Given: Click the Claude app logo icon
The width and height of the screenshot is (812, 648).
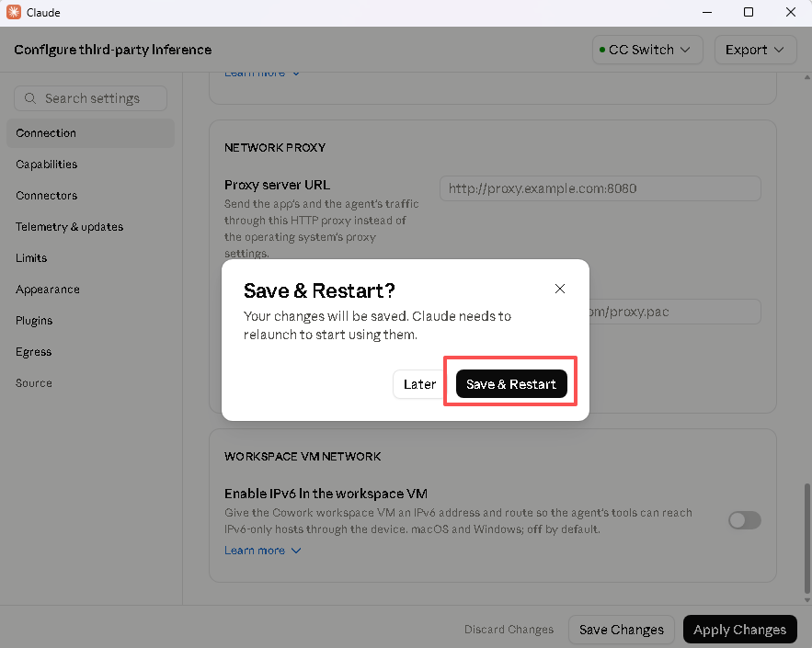Looking at the screenshot, I should click(x=14, y=12).
